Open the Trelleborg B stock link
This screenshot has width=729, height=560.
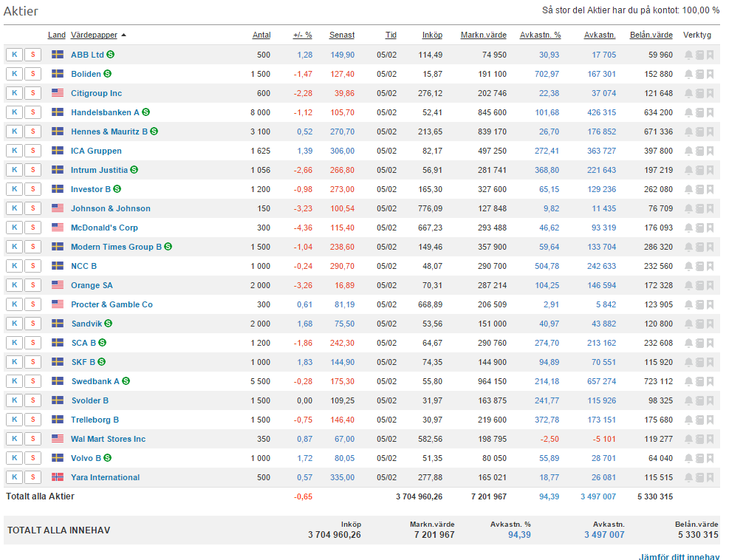(95, 420)
